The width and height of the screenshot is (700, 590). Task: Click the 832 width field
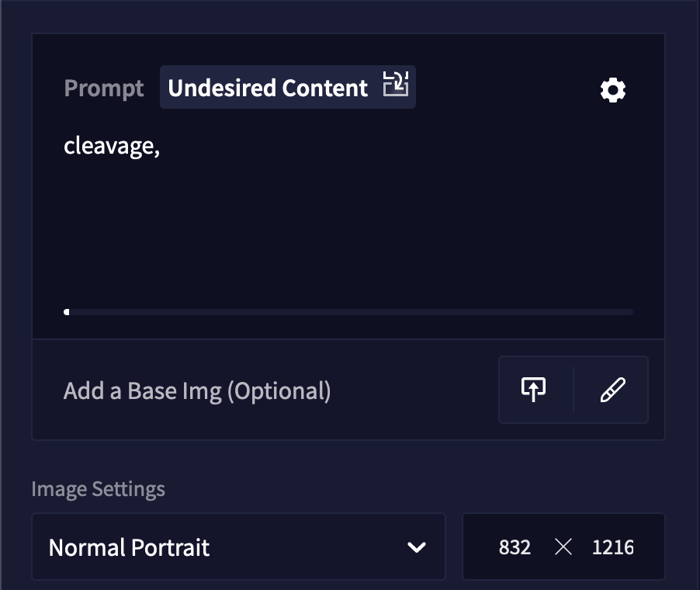[515, 547]
